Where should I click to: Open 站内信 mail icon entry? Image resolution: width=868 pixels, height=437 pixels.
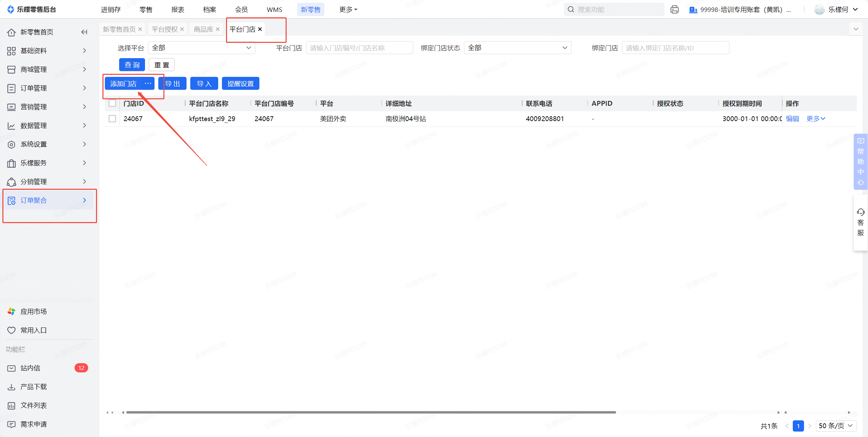12,368
